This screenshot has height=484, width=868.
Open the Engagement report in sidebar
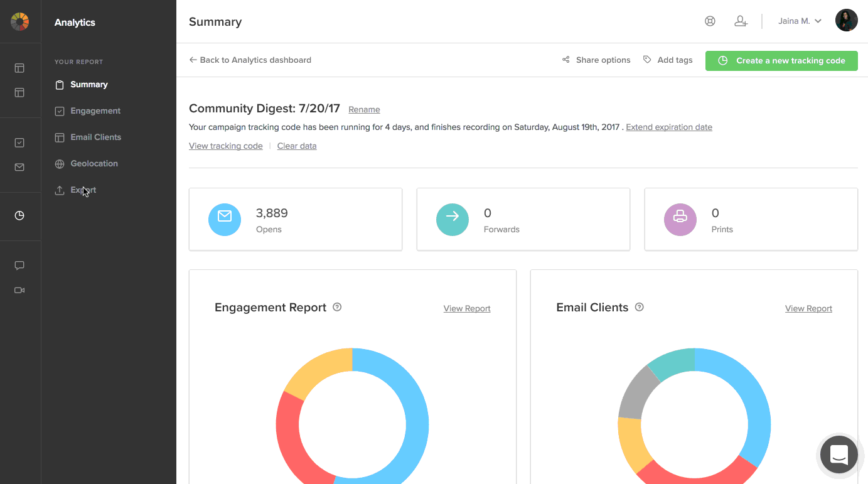[95, 111]
